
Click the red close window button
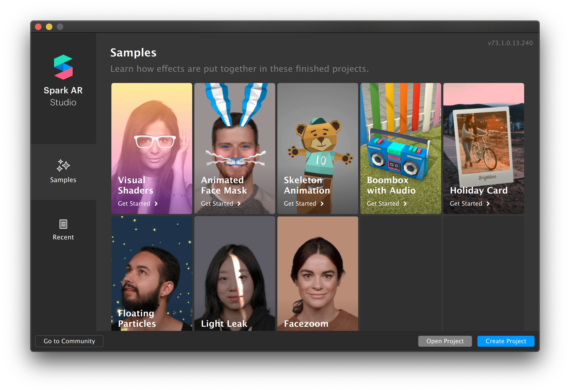38,27
